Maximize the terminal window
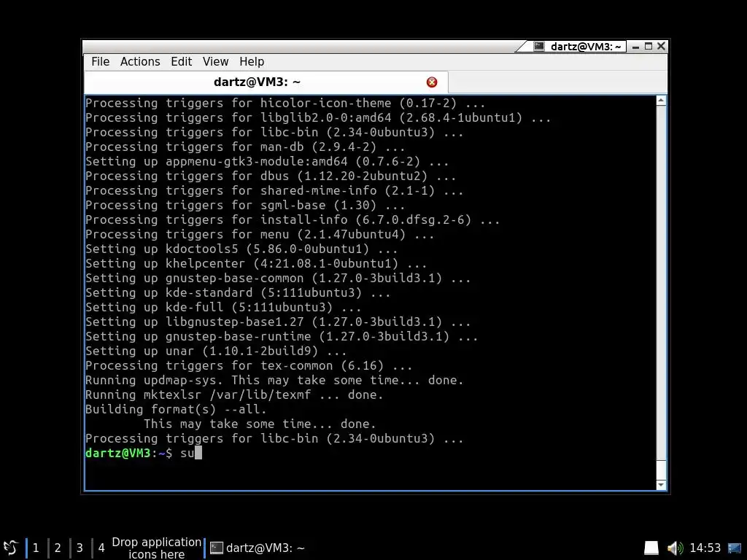 (x=649, y=46)
